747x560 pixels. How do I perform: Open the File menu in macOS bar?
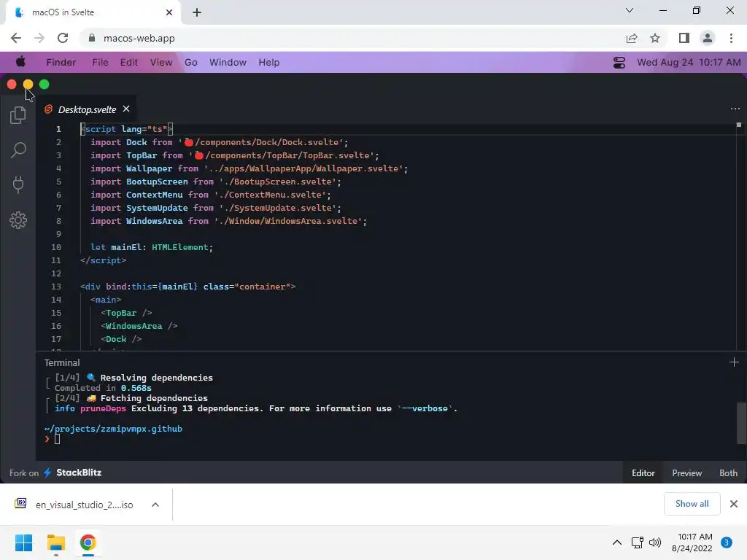[100, 63]
